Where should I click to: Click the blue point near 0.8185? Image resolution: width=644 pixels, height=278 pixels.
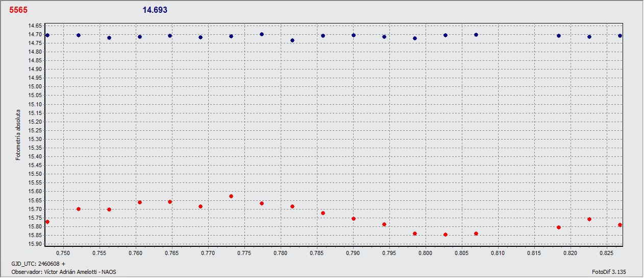pos(559,36)
